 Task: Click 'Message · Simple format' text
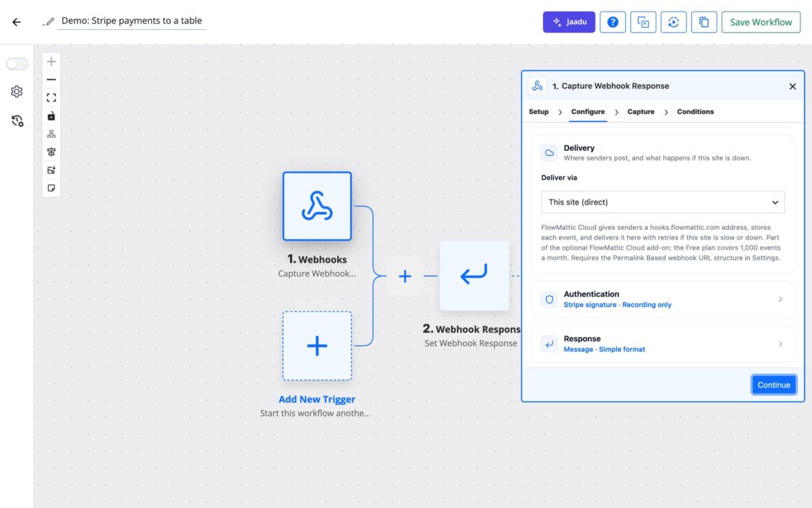pos(605,349)
